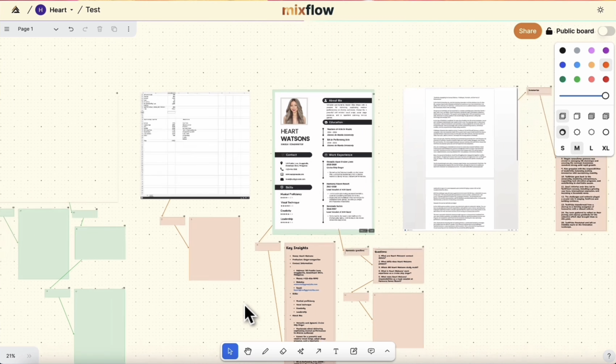Viewport: 616px width, 364px height.
Task: Open the hamburger main menu
Action: 7,29
